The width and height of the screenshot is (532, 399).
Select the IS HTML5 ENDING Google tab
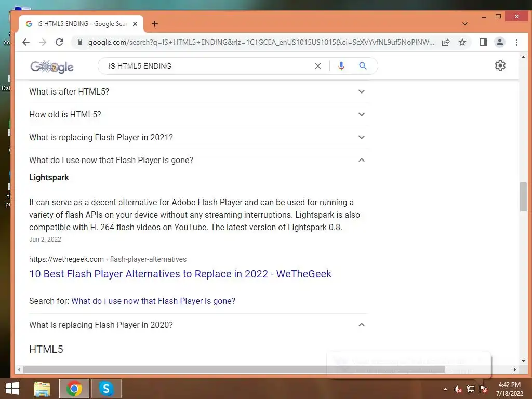point(81,24)
